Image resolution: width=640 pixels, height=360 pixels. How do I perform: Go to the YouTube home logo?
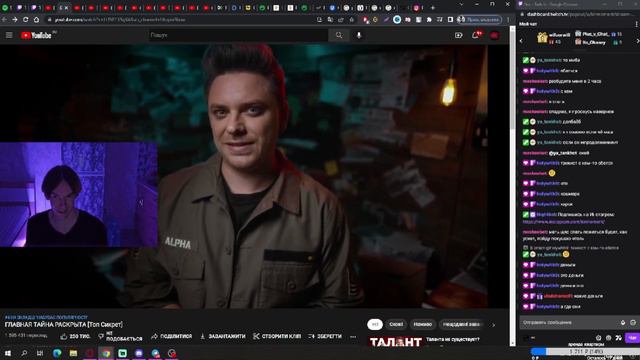tap(36, 36)
